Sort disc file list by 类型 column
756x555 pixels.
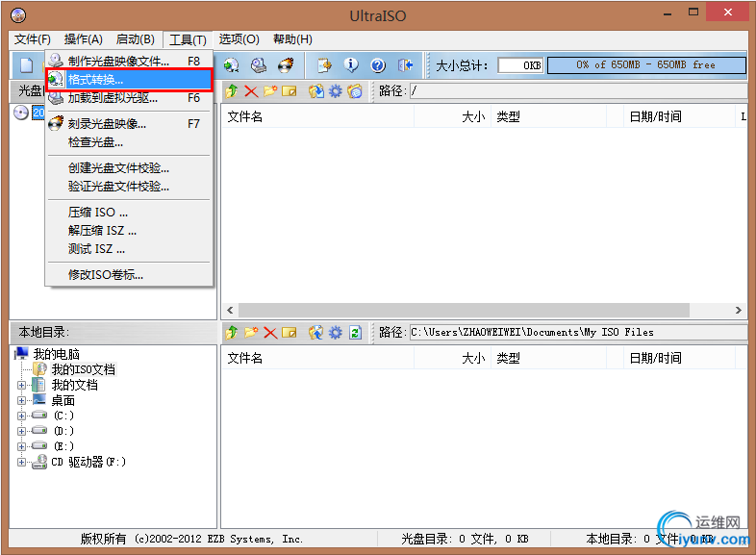coord(548,116)
